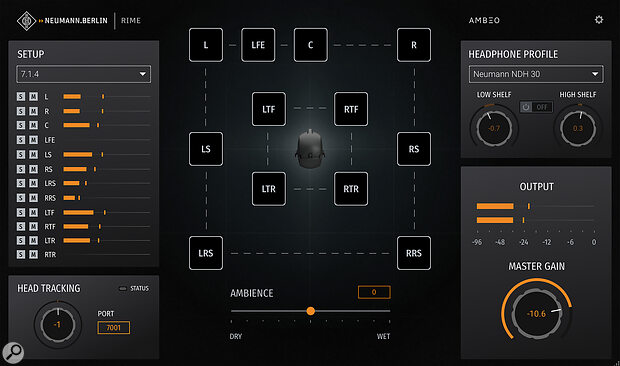Screen dimensions: 620x366
Task: Mute the C channel
Action: tap(34, 125)
